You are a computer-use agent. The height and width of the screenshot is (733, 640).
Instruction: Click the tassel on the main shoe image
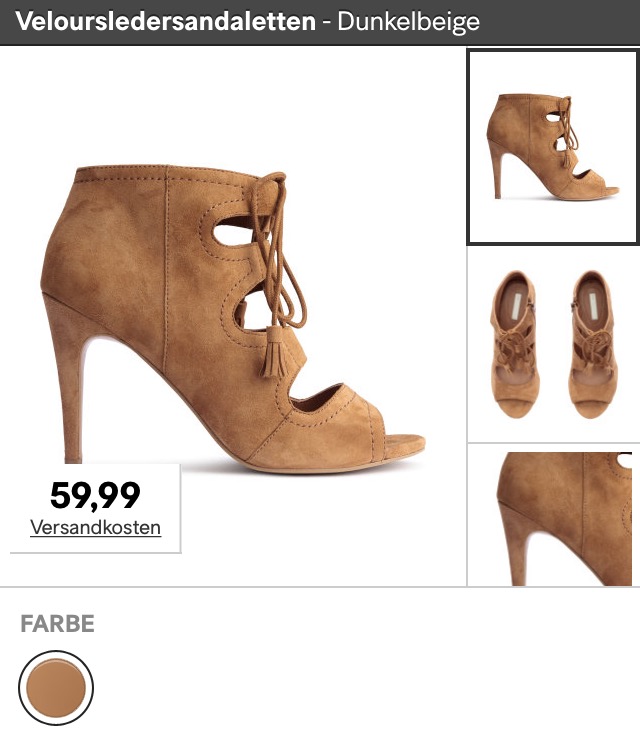click(275, 352)
